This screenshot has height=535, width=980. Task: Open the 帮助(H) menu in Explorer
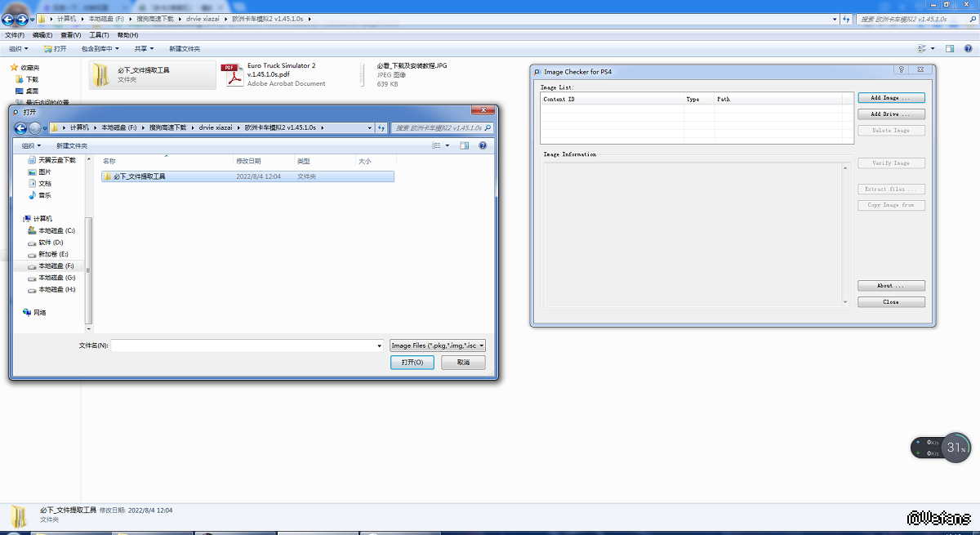(x=127, y=35)
